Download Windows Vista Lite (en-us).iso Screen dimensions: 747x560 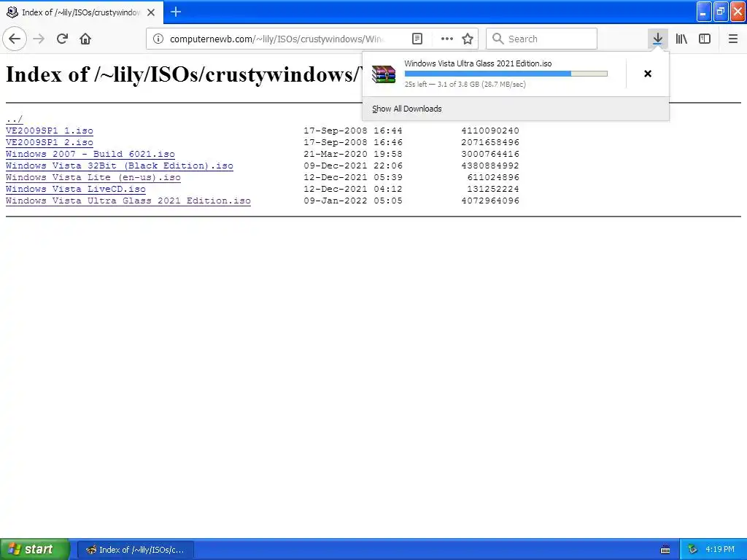click(93, 177)
